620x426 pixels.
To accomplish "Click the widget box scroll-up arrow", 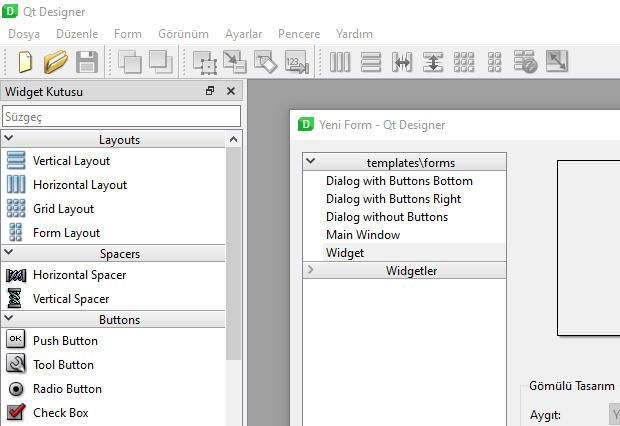I will 233,139.
